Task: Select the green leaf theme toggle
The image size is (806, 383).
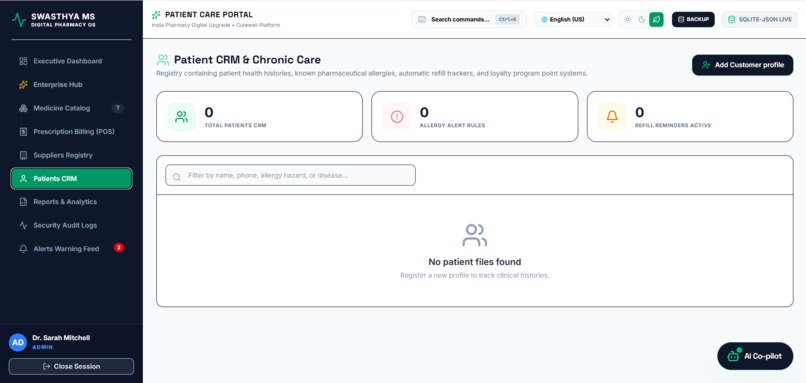Action: [656, 20]
